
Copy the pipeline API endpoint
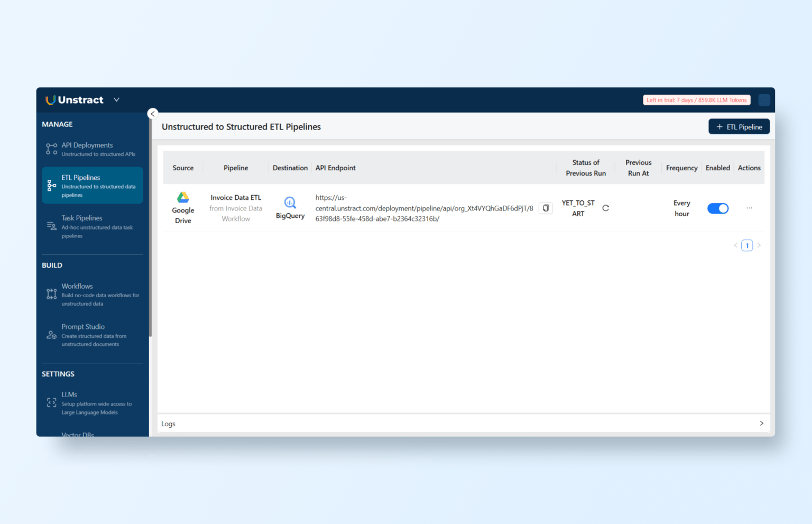(546, 208)
